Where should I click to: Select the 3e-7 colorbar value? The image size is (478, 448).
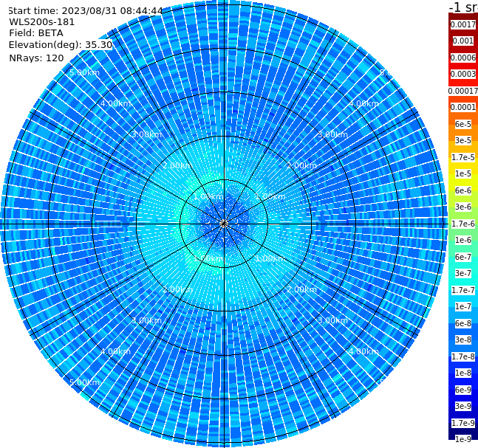pos(463,273)
